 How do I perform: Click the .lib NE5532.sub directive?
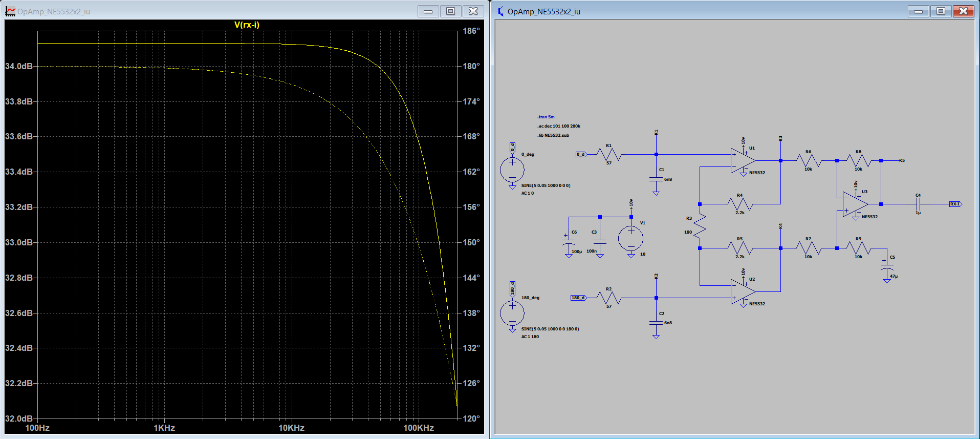tap(553, 135)
